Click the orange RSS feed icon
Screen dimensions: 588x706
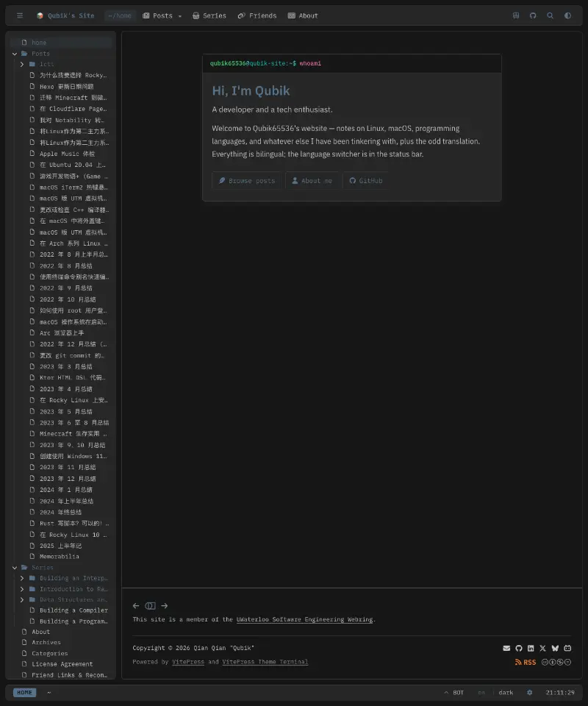(x=526, y=663)
